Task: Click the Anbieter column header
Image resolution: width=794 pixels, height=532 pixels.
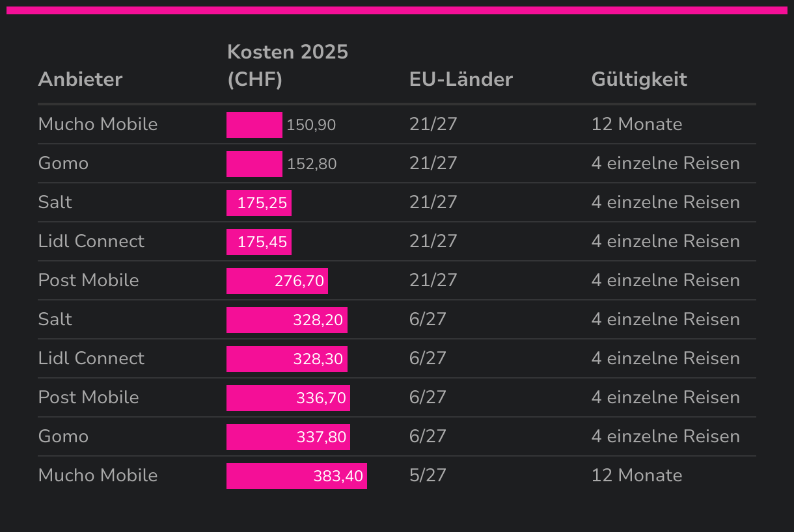Action: pos(80,79)
